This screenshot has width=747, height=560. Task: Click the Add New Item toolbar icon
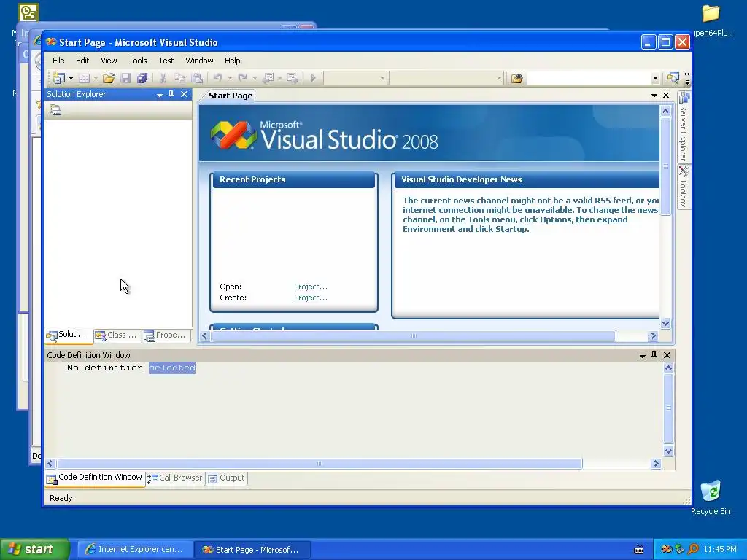84,78
